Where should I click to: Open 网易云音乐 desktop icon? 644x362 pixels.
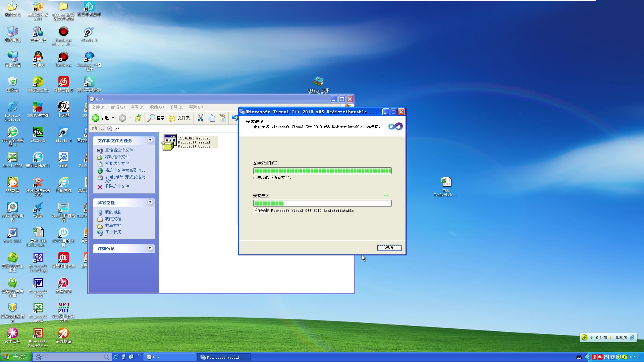(63, 84)
